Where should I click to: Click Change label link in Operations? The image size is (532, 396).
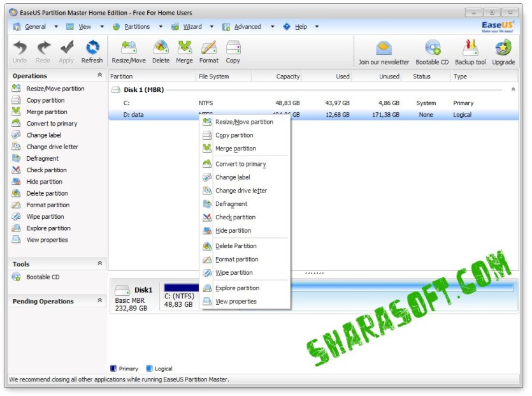pos(44,135)
